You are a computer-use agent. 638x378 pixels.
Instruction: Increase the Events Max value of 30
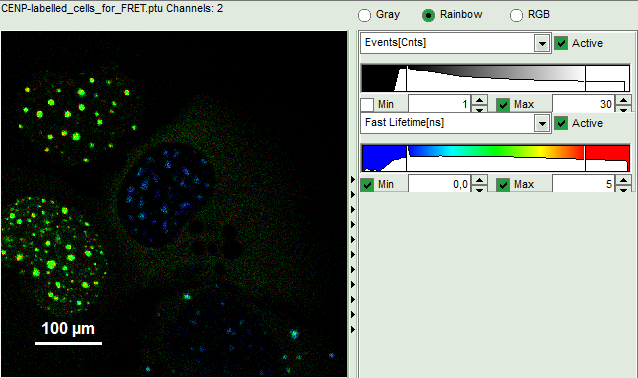pos(623,100)
